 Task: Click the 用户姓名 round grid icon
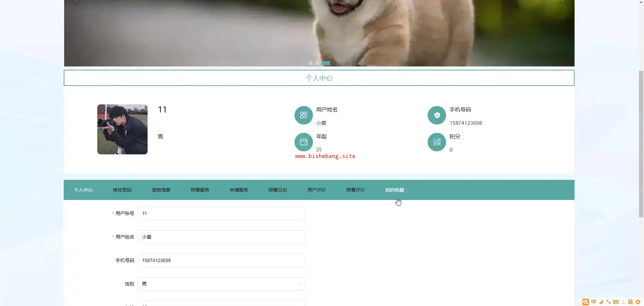tap(304, 115)
